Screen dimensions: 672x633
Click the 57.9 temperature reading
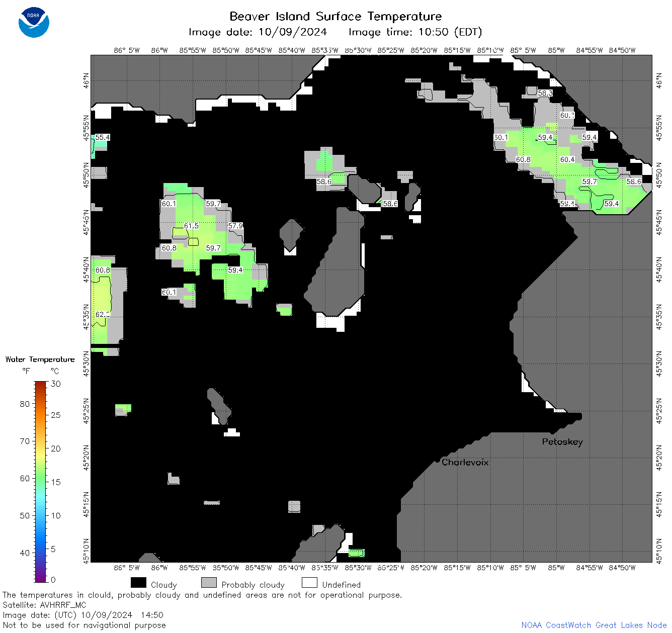coord(235,226)
